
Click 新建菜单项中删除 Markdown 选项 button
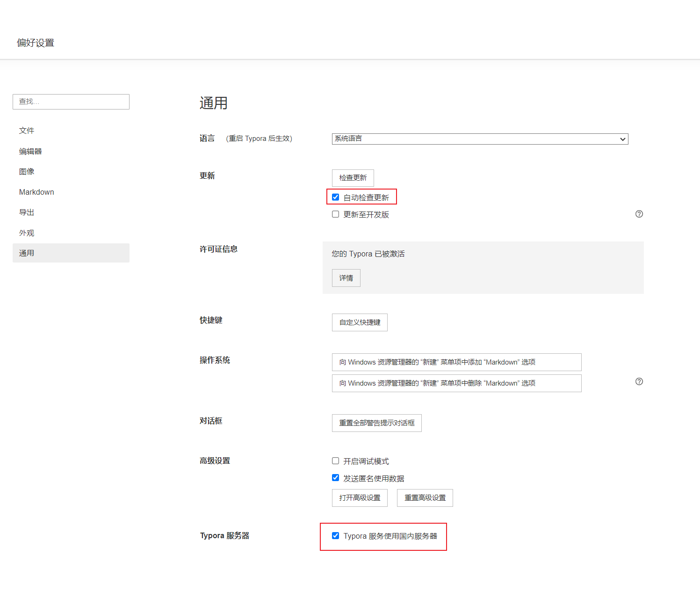click(457, 383)
